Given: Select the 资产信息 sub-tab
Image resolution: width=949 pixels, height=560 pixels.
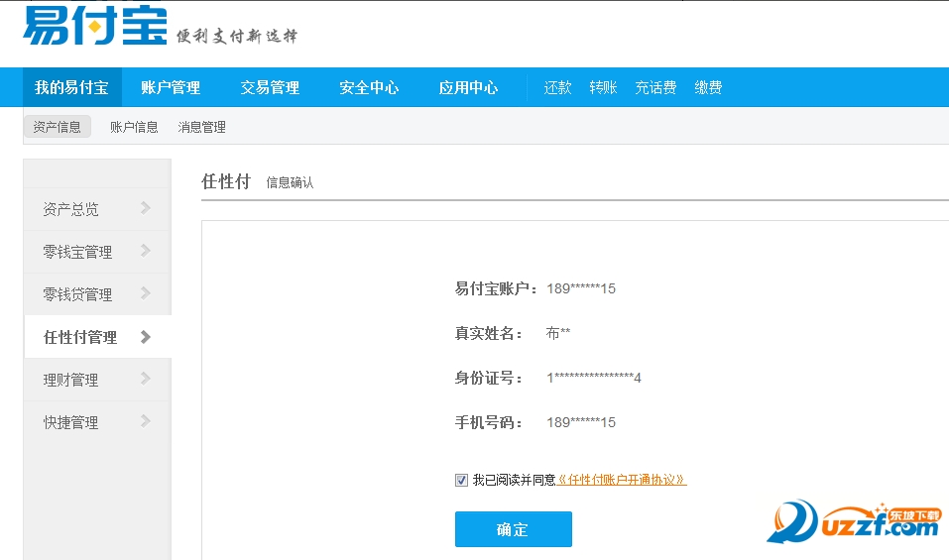Looking at the screenshot, I should [57, 127].
